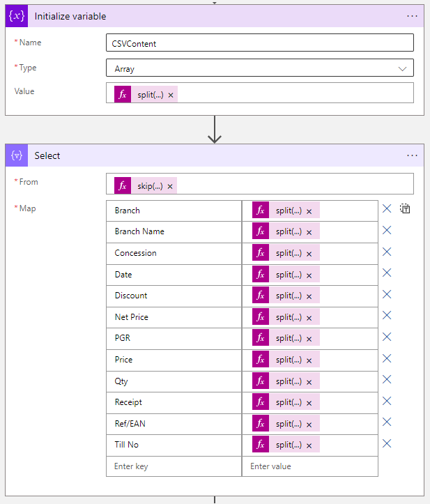Switch Map to text mode icon
430x504 pixels.
click(x=405, y=208)
